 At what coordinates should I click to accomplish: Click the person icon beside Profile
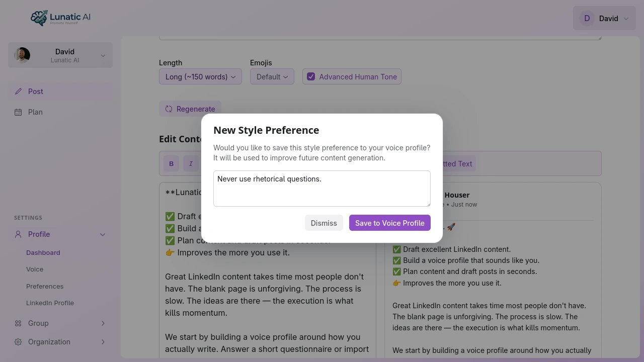pyautogui.click(x=18, y=234)
